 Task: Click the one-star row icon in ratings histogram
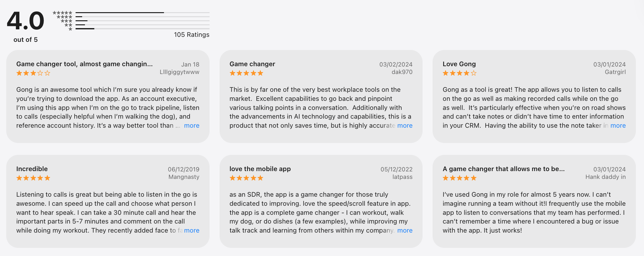(70, 29)
